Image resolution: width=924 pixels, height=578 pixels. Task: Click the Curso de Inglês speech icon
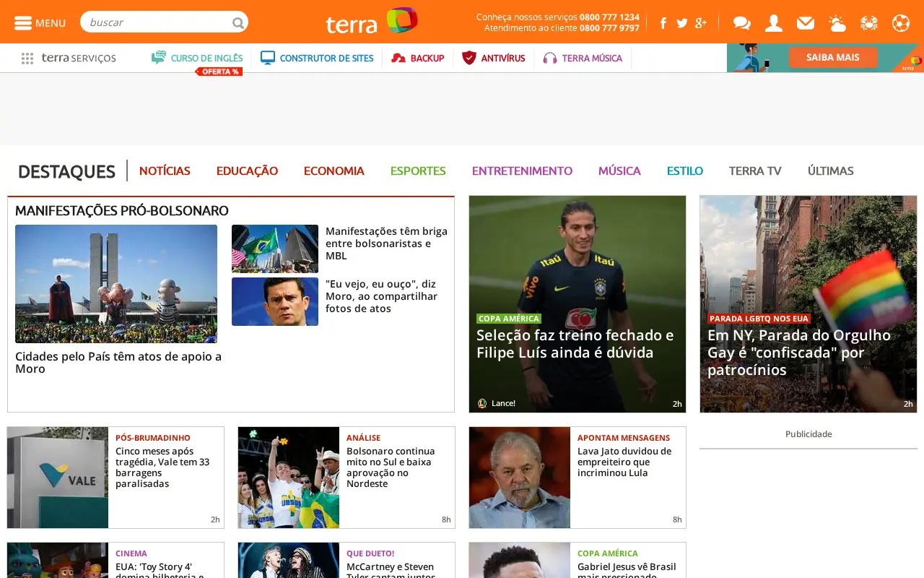coord(159,58)
